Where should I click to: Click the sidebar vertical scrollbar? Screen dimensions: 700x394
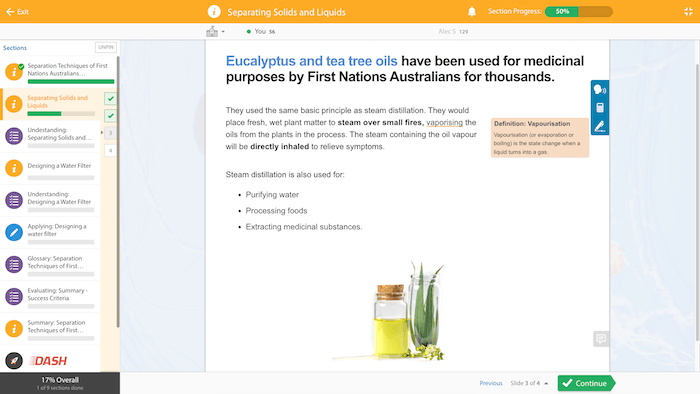tap(118, 192)
